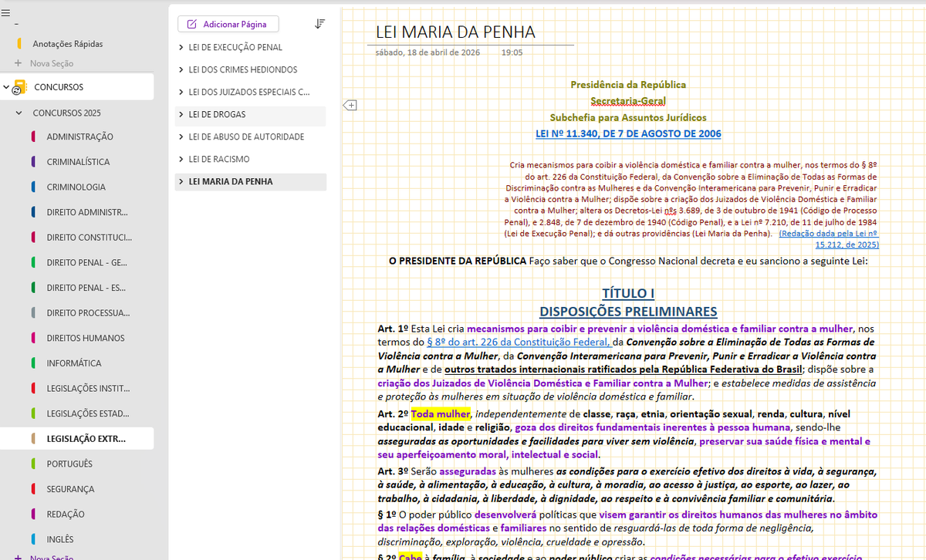The image size is (926, 560).
Task: Click the page title LEI MARIA DA PENHA
Action: [x=455, y=32]
